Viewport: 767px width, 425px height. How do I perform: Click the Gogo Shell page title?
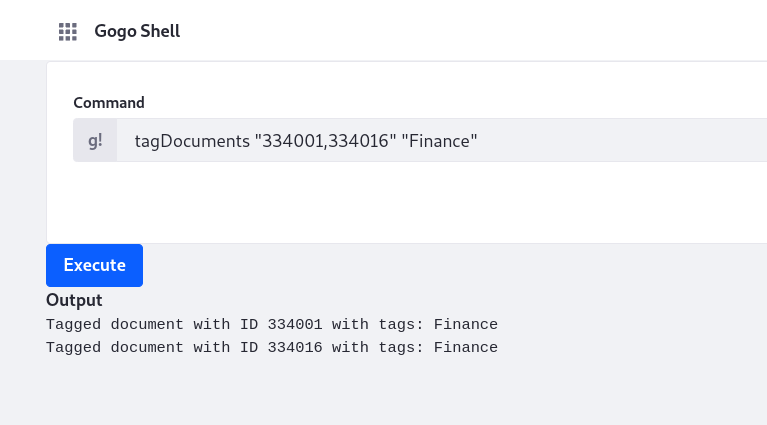[137, 31]
